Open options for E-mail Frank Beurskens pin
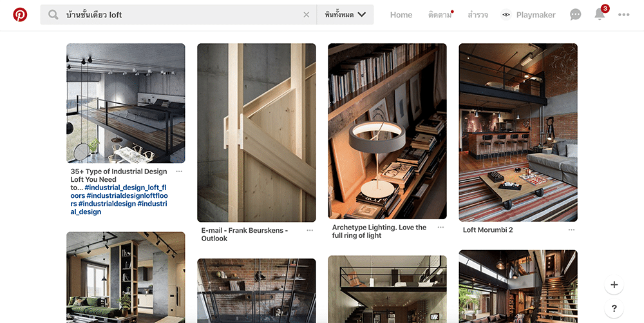 310,230
